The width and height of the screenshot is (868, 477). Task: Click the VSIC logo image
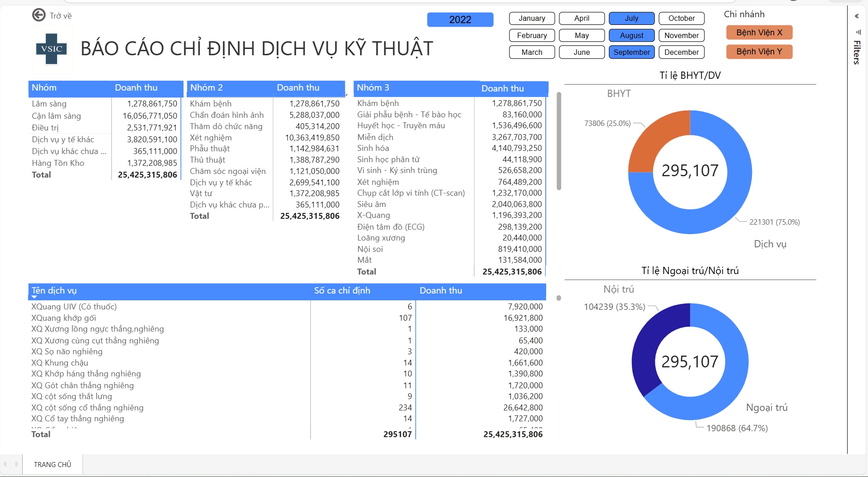click(x=52, y=49)
